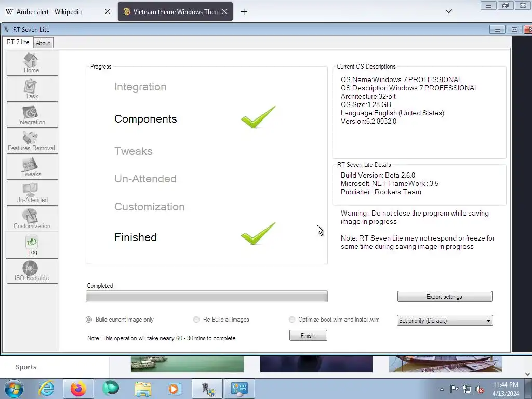The image size is (532, 399).
Task: Click the Integration step text in Progress
Action: (140, 87)
